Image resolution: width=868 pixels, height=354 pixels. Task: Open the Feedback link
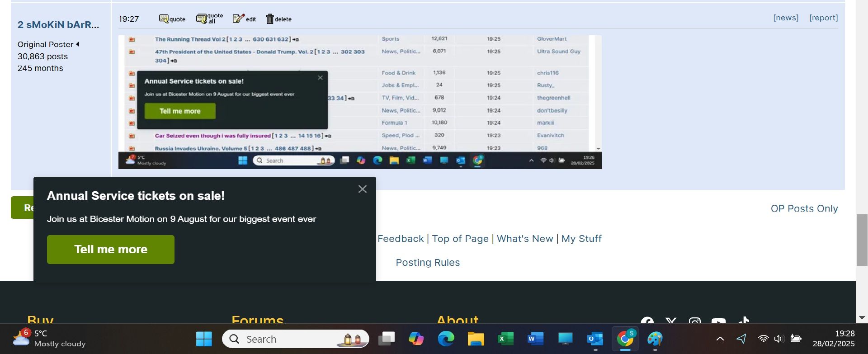coord(401,239)
